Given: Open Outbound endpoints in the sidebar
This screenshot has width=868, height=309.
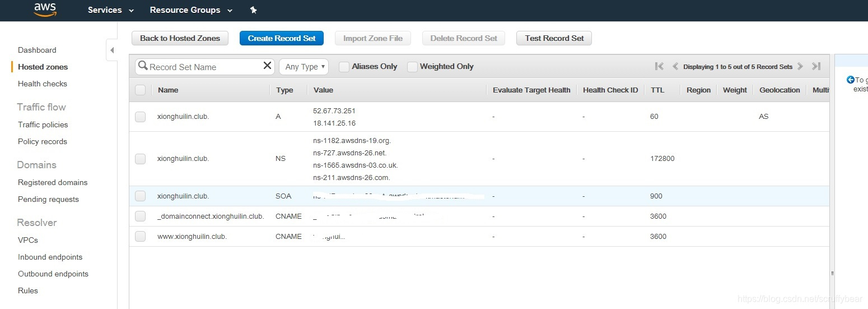Looking at the screenshot, I should (53, 274).
